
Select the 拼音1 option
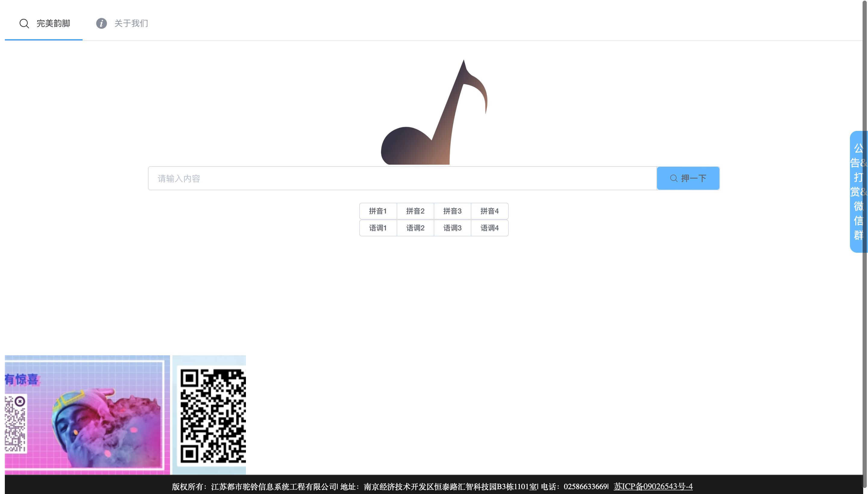coord(378,211)
